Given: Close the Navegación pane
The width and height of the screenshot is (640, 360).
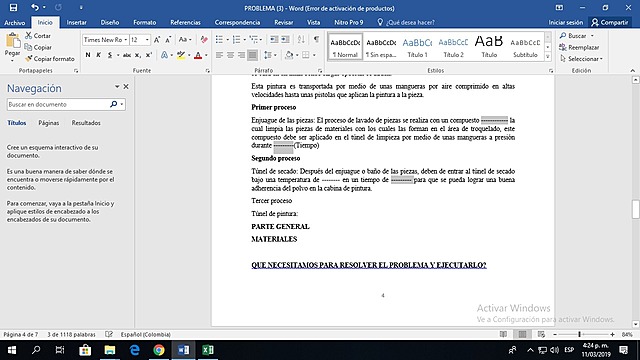Looking at the screenshot, I should point(126,87).
